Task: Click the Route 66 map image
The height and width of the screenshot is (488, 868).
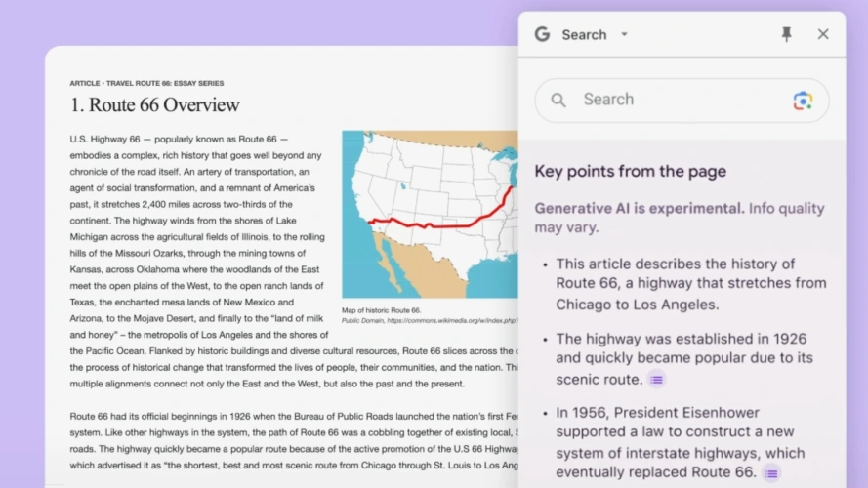Action: 430,215
